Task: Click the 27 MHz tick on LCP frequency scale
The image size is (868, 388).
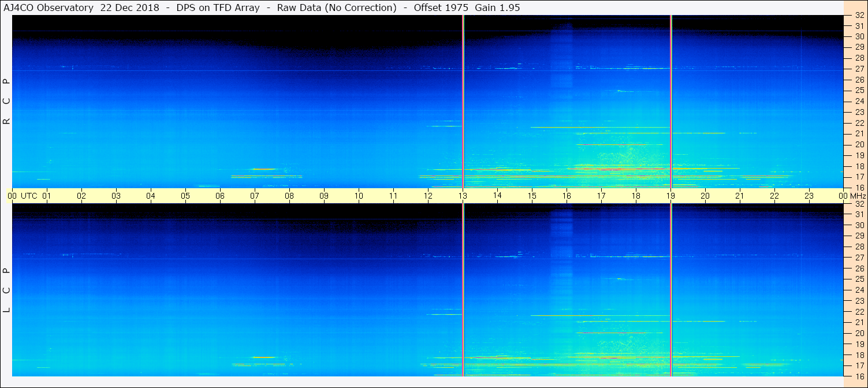Action: point(859,258)
